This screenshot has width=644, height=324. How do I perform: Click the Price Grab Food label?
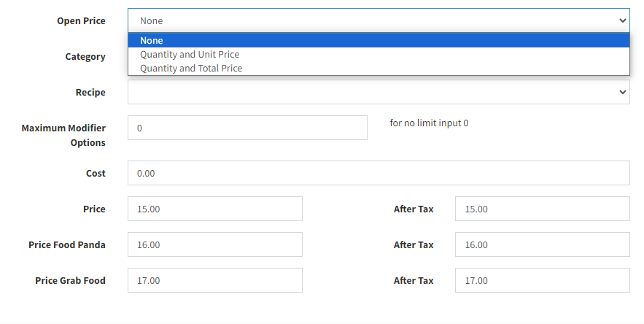point(70,281)
